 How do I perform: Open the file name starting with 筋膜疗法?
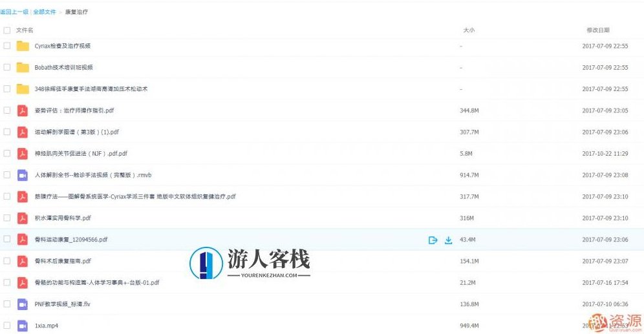tap(135, 196)
